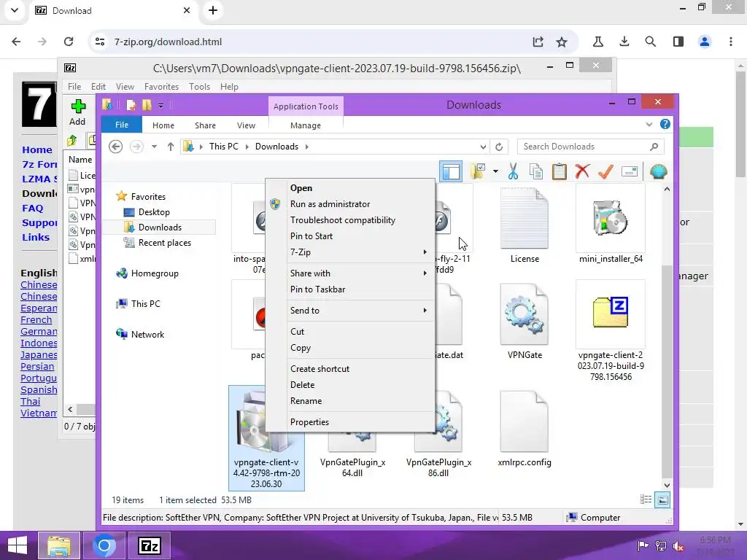Bookmark page with Chrome star icon
Screen dimensions: 747x560
click(x=562, y=42)
